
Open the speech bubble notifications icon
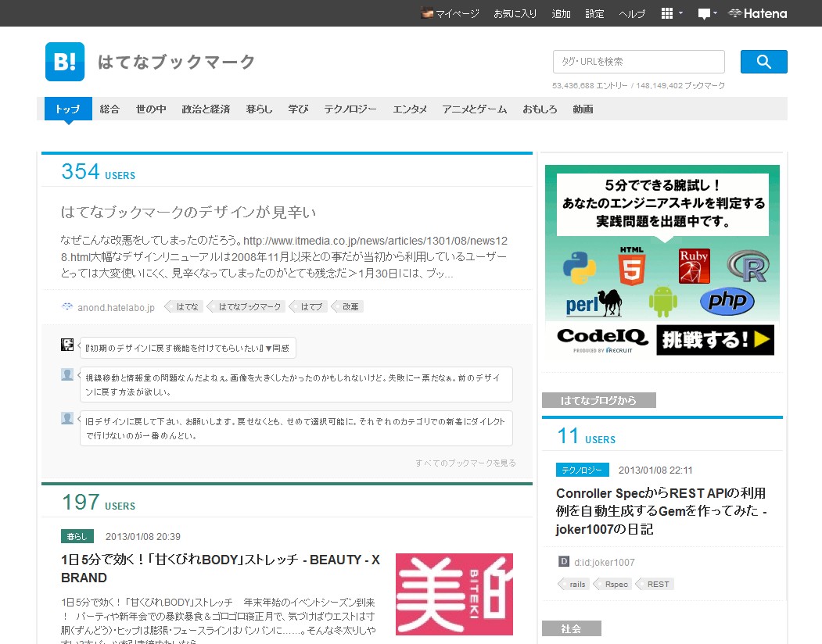tap(704, 14)
